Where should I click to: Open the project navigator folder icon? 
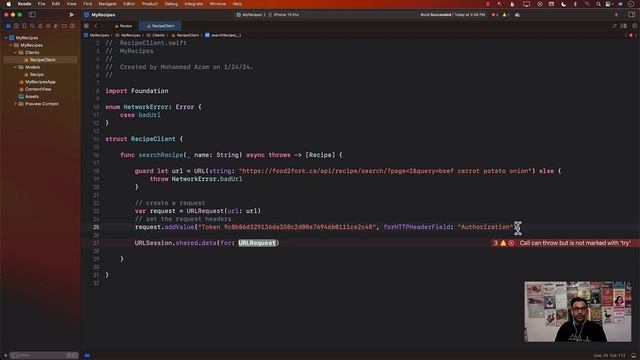(8, 26)
